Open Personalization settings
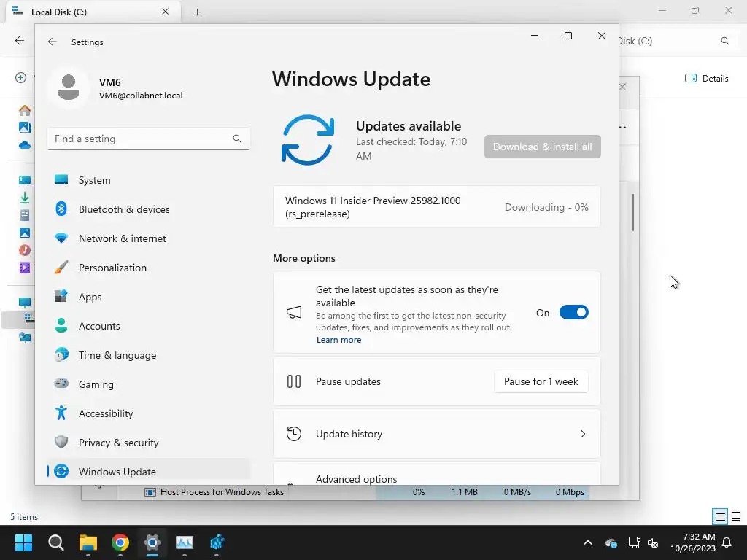 click(148, 267)
